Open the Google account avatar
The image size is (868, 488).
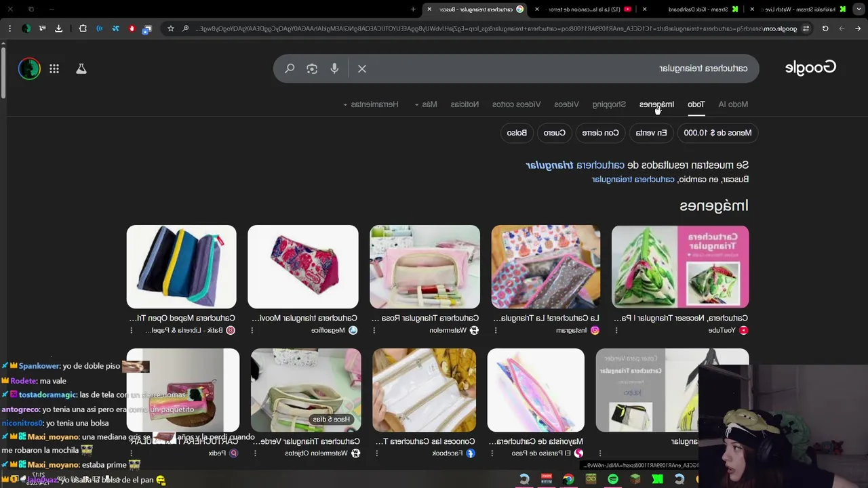[x=29, y=68]
